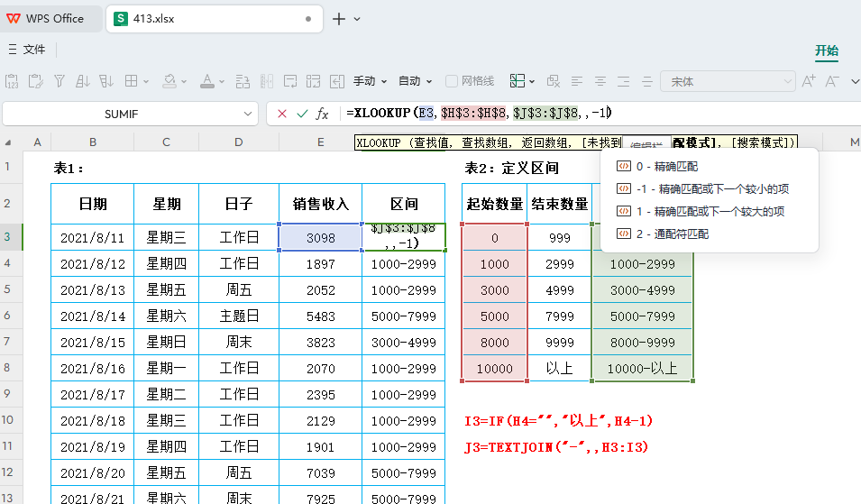Click the align center icon
This screenshot has height=504, width=861.
click(600, 81)
